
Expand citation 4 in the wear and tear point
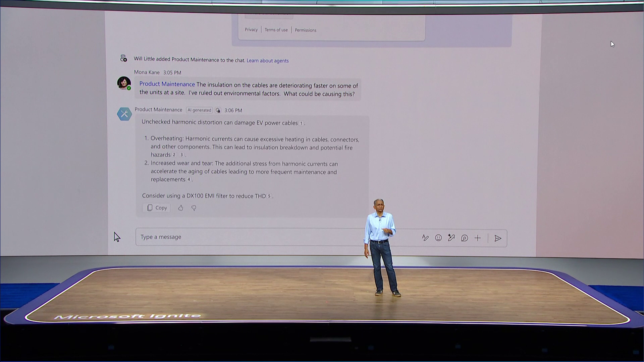pos(189,180)
